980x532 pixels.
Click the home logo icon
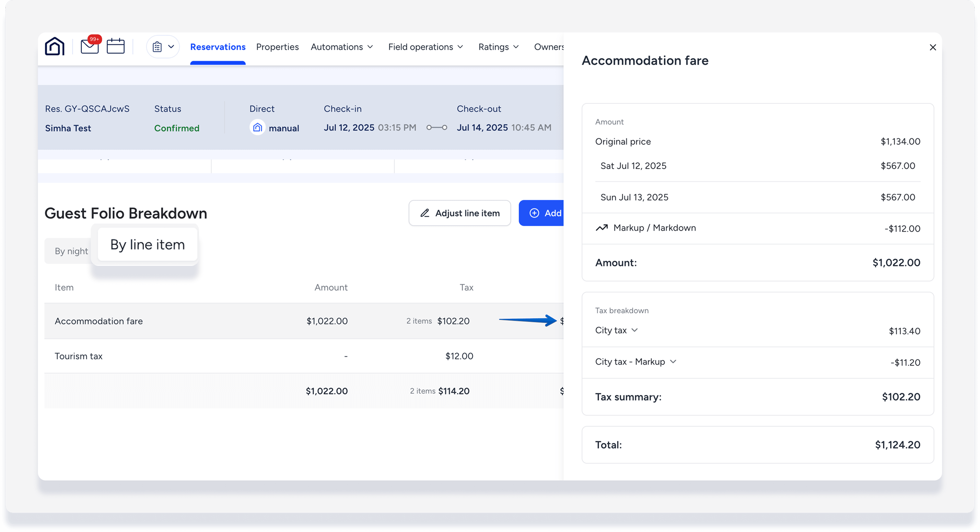point(54,46)
